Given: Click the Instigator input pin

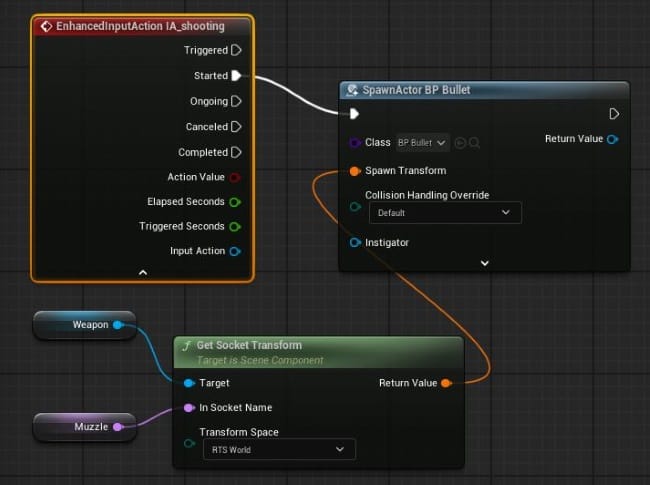Looking at the screenshot, I should coord(355,242).
